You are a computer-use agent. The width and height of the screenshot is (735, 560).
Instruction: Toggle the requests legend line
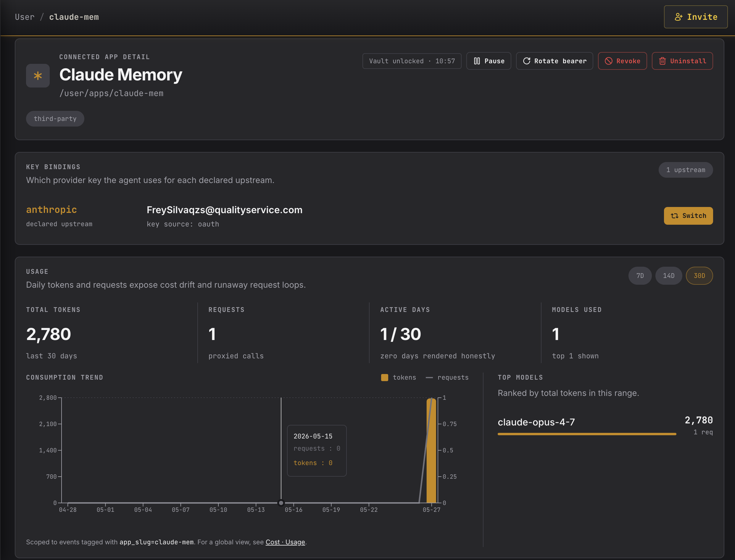click(429, 378)
